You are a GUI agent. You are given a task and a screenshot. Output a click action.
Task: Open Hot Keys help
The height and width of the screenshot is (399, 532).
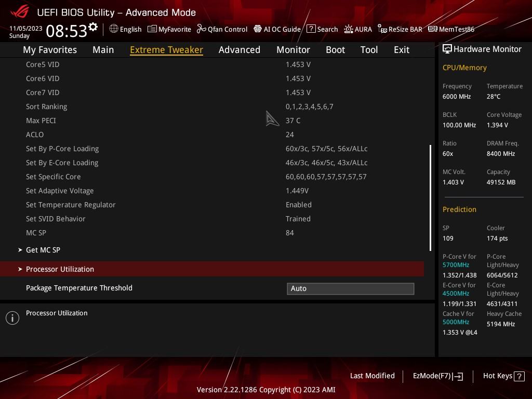(503, 376)
